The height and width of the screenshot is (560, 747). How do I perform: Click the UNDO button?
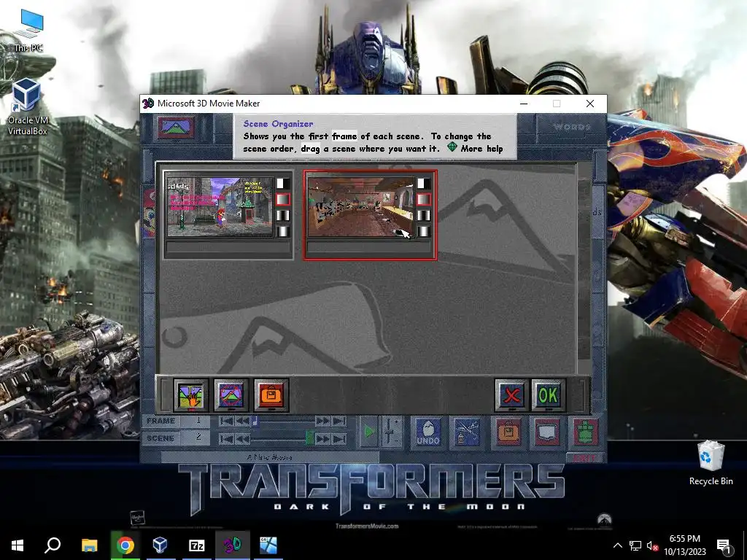point(428,432)
